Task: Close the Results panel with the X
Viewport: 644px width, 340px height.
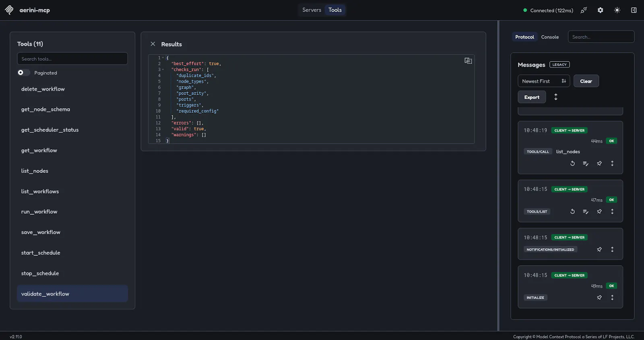Action: coord(153,44)
